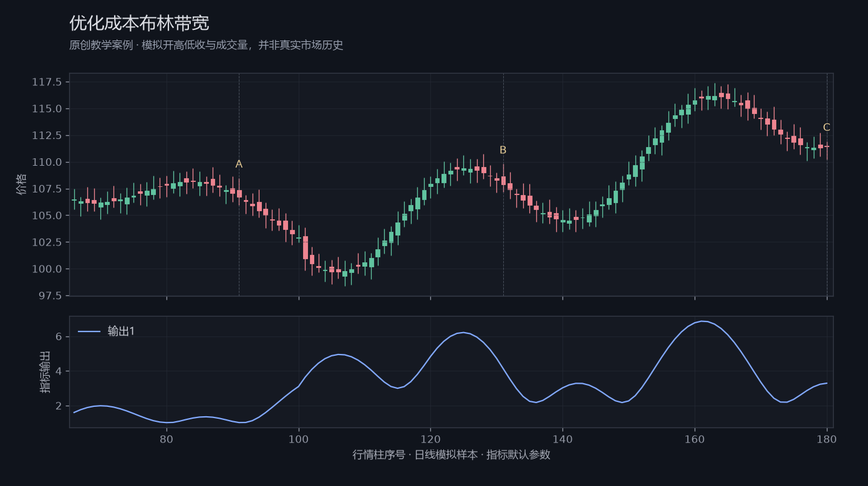The width and height of the screenshot is (868, 486).
Task: Click price axis tick 105.0
Action: pos(47,216)
